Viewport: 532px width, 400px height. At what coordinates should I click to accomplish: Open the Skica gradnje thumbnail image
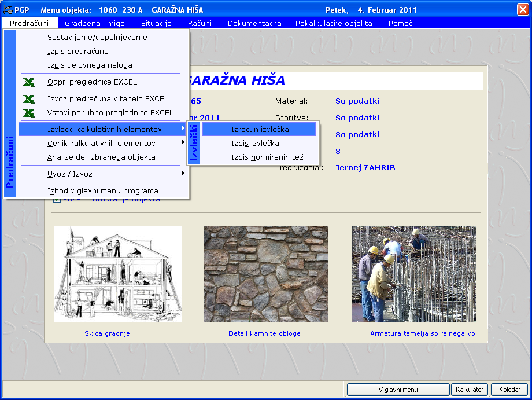pyautogui.click(x=118, y=274)
